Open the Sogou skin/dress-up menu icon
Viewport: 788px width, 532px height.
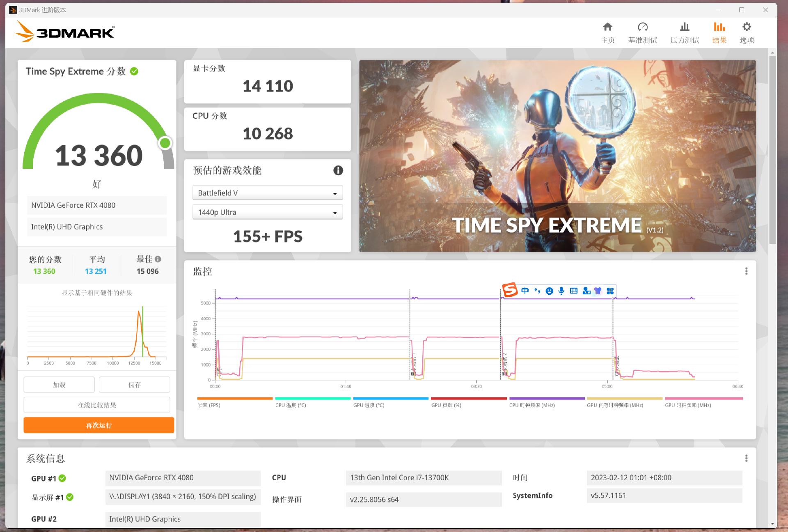[x=598, y=291]
